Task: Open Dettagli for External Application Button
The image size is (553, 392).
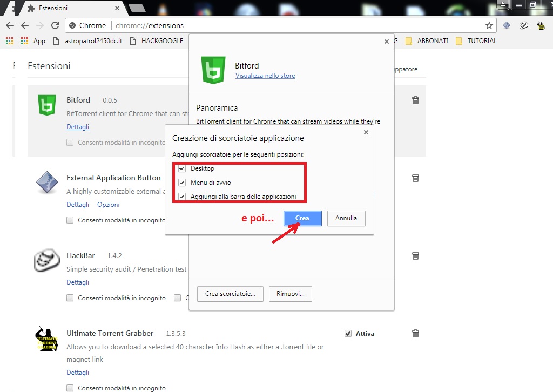Action: 78,205
